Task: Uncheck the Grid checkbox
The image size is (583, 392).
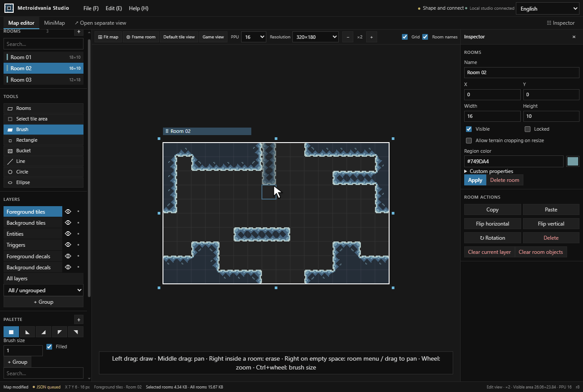Action: click(x=405, y=37)
